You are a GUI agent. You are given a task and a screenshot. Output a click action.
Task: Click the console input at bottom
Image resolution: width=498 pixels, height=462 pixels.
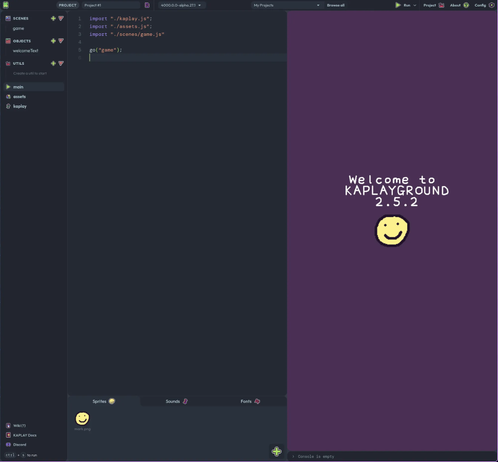(x=392, y=456)
